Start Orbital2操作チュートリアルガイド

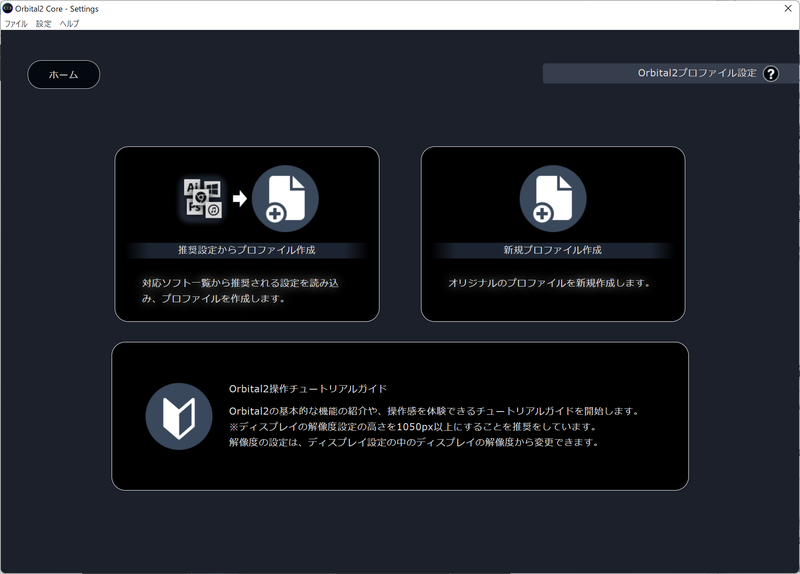[x=308, y=389]
